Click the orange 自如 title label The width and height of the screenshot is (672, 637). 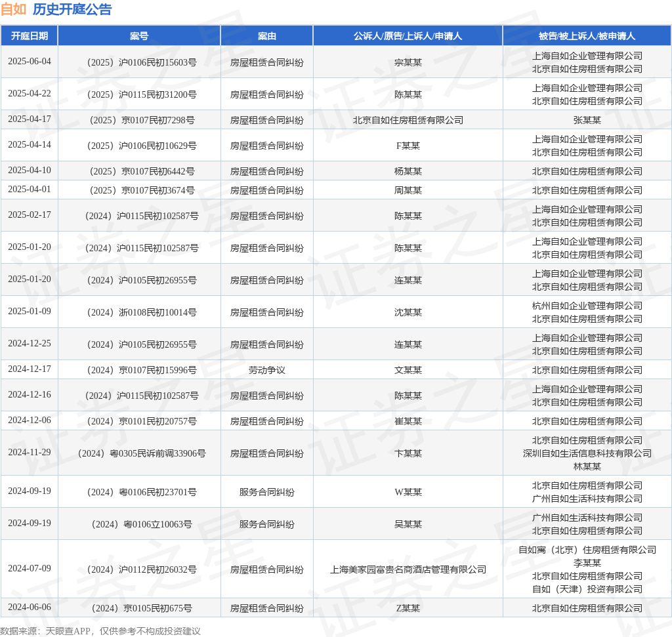[13, 9]
